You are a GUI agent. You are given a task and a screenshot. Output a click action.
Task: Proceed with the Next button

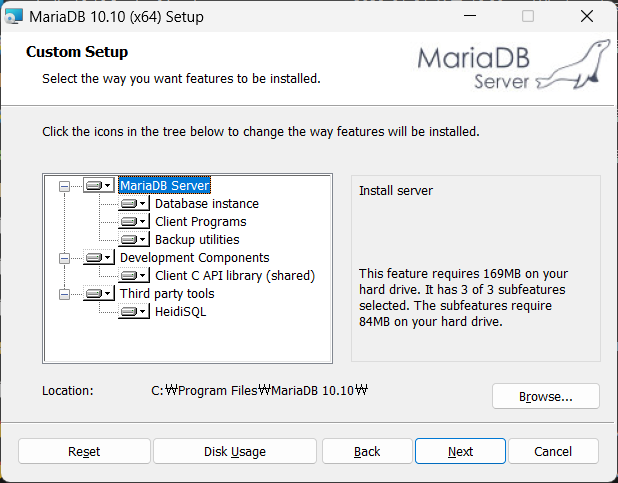click(x=460, y=451)
